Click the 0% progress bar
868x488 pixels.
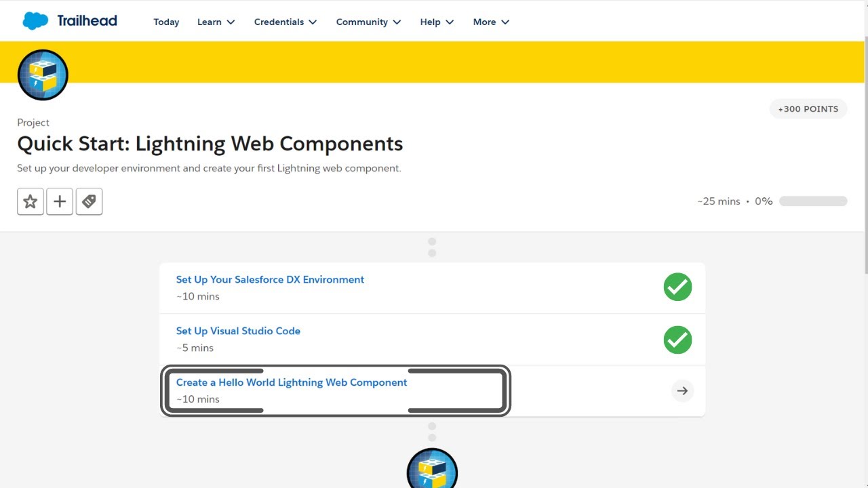tap(813, 201)
